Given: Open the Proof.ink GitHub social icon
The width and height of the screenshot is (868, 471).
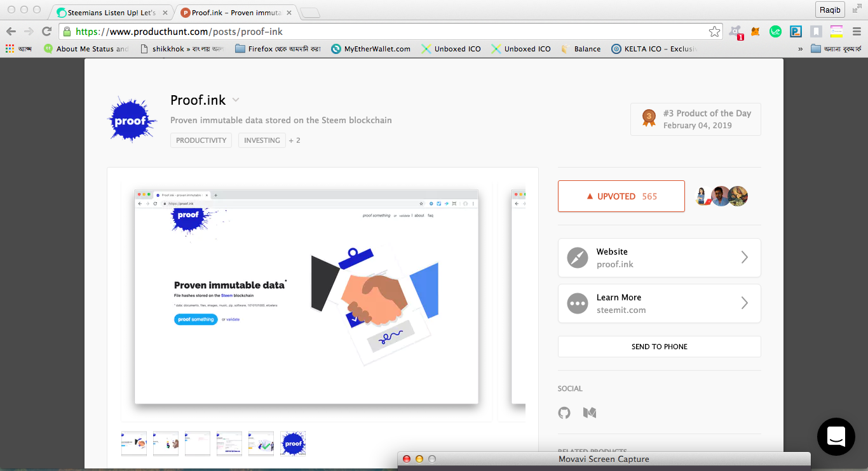Looking at the screenshot, I should click(x=564, y=413).
